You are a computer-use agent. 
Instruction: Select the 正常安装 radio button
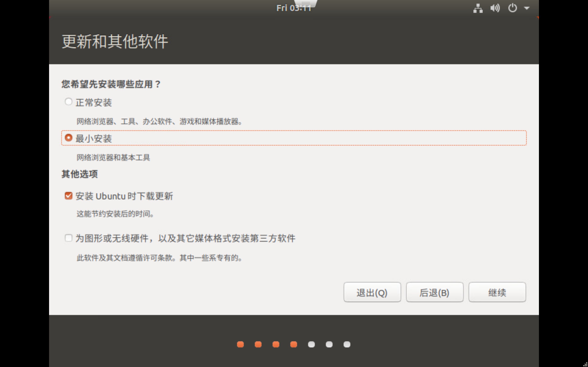click(x=69, y=102)
